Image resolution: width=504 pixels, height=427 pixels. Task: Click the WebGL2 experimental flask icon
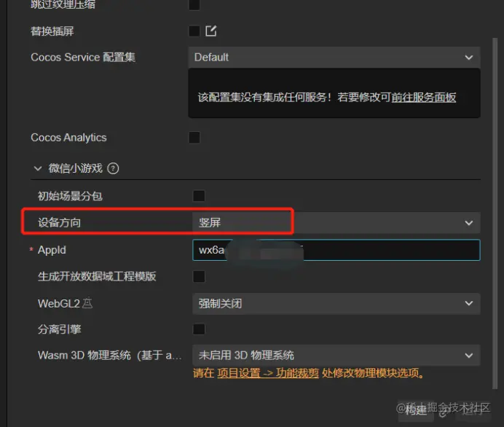tap(87, 303)
